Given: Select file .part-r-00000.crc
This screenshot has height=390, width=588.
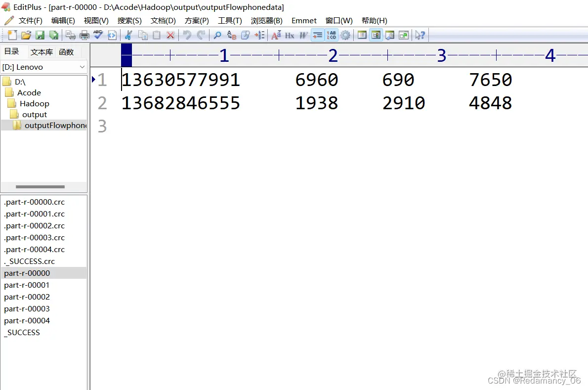Looking at the screenshot, I should [34, 202].
